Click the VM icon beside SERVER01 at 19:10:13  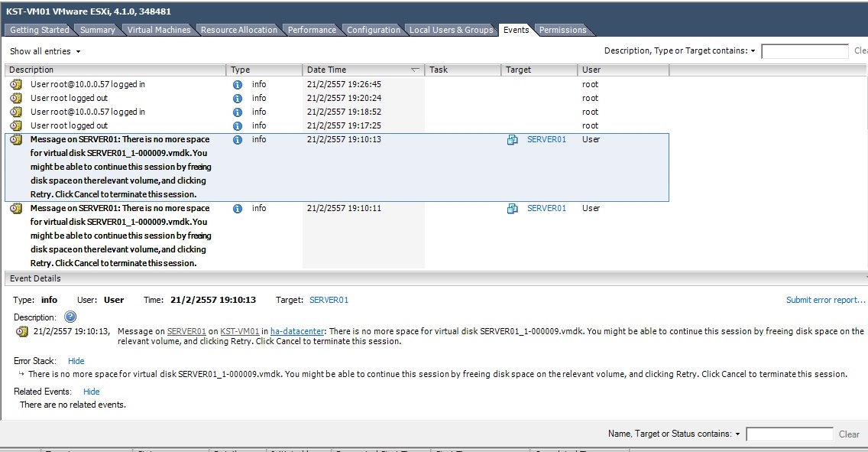click(513, 140)
